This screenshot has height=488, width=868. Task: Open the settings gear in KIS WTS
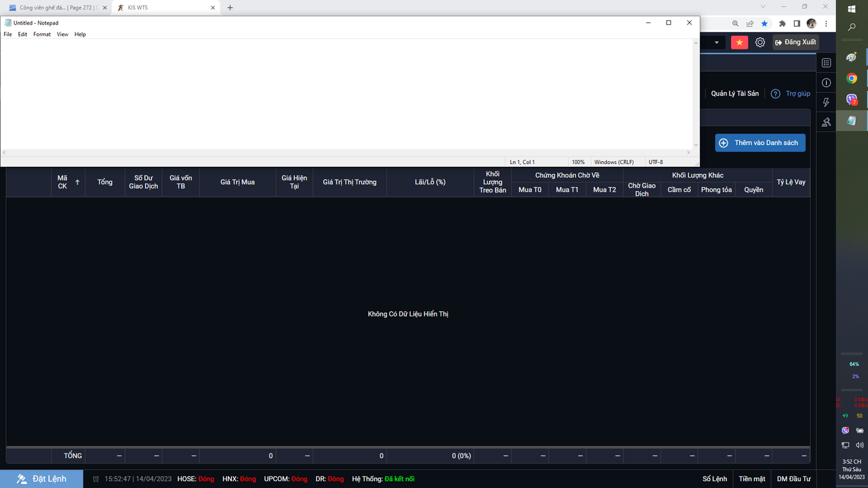pyautogui.click(x=760, y=42)
